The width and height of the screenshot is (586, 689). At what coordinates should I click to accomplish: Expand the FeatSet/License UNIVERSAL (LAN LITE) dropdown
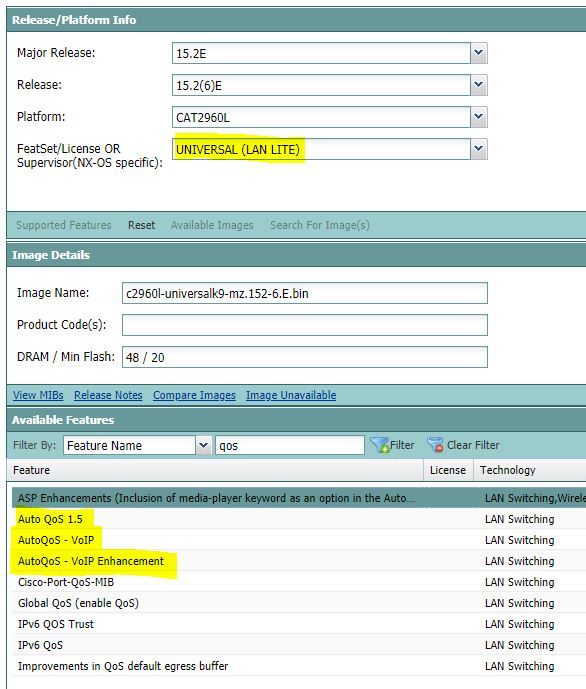point(478,149)
